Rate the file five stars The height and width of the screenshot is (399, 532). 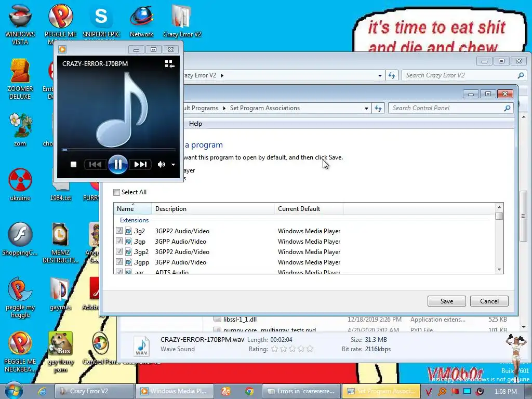310,349
